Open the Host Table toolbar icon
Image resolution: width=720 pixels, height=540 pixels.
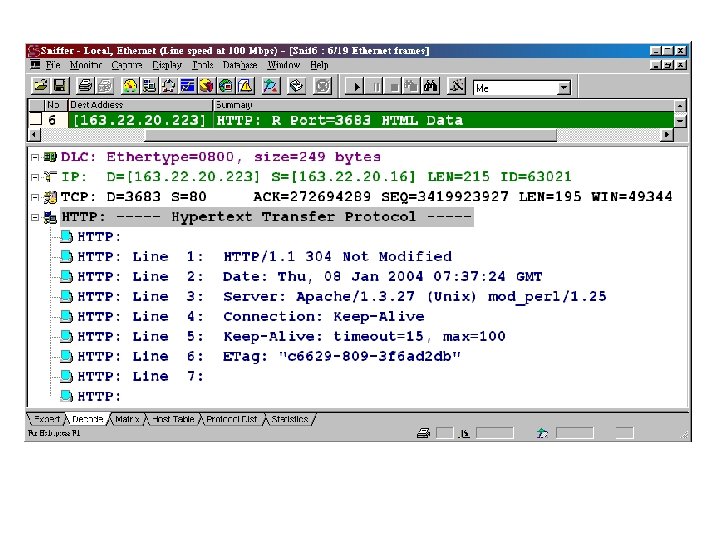(x=149, y=86)
